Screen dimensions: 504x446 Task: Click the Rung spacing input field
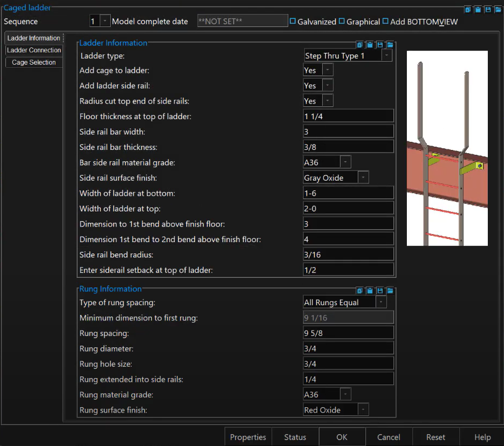point(348,332)
